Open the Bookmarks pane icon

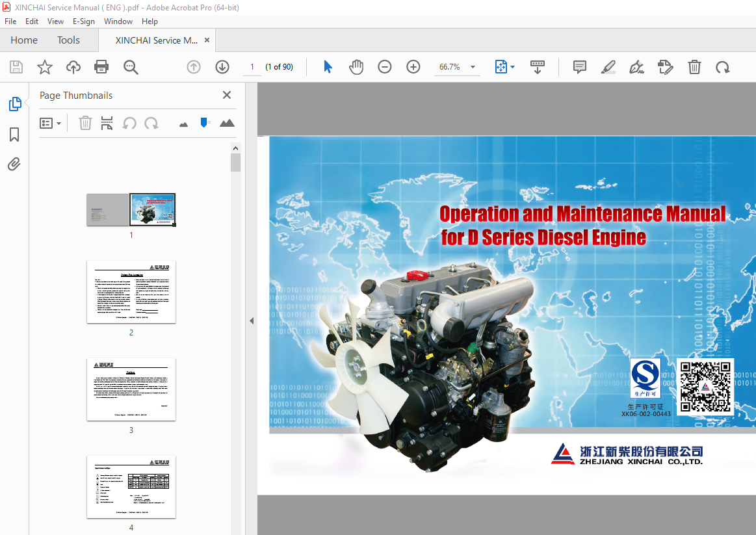(14, 135)
